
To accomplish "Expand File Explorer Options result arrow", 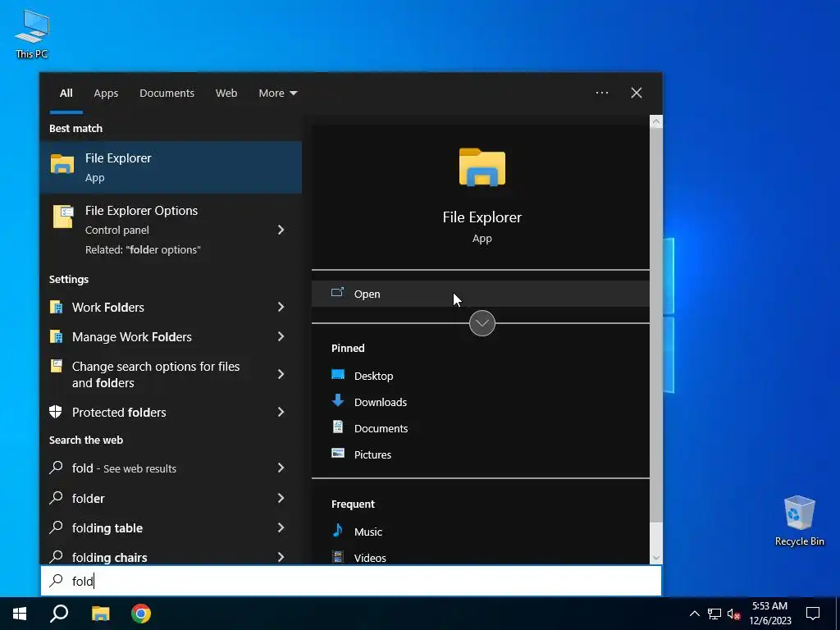I will click(281, 230).
